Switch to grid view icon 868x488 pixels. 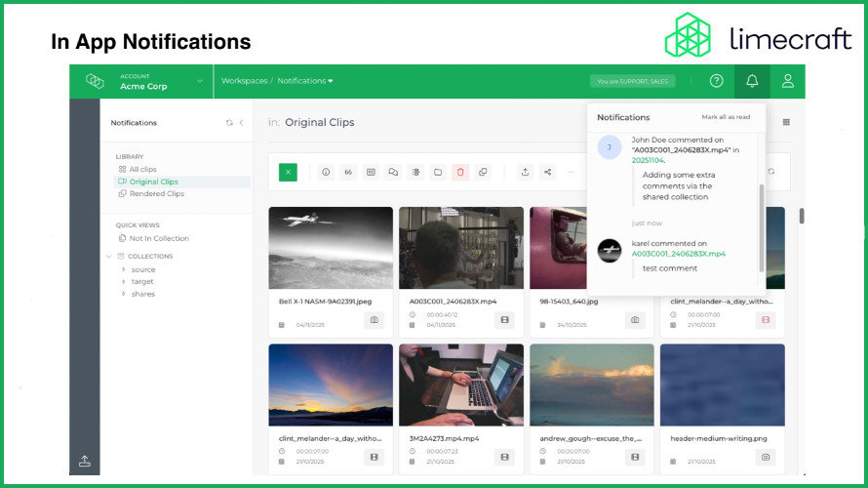pyautogui.click(x=786, y=122)
